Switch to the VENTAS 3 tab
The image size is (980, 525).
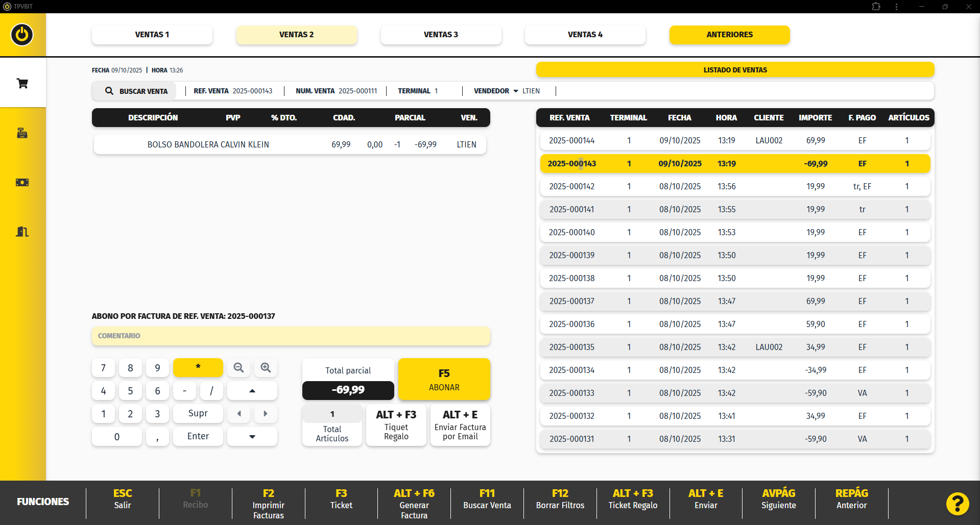pos(441,35)
